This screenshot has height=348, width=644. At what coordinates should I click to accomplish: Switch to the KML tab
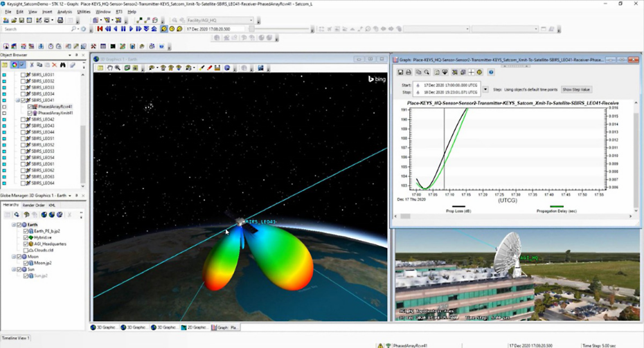click(52, 205)
